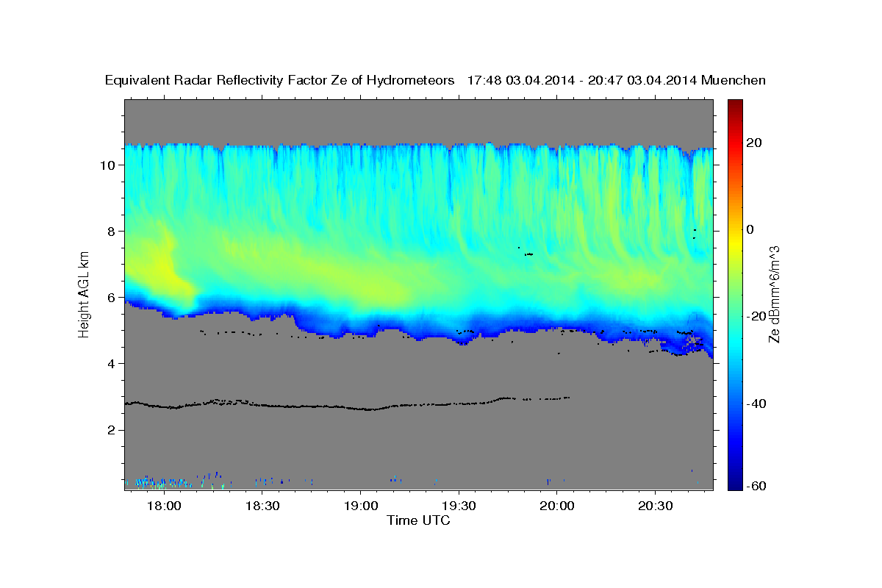Click the 20:30 time tick label
This screenshot has height=588, width=882.
tap(656, 506)
